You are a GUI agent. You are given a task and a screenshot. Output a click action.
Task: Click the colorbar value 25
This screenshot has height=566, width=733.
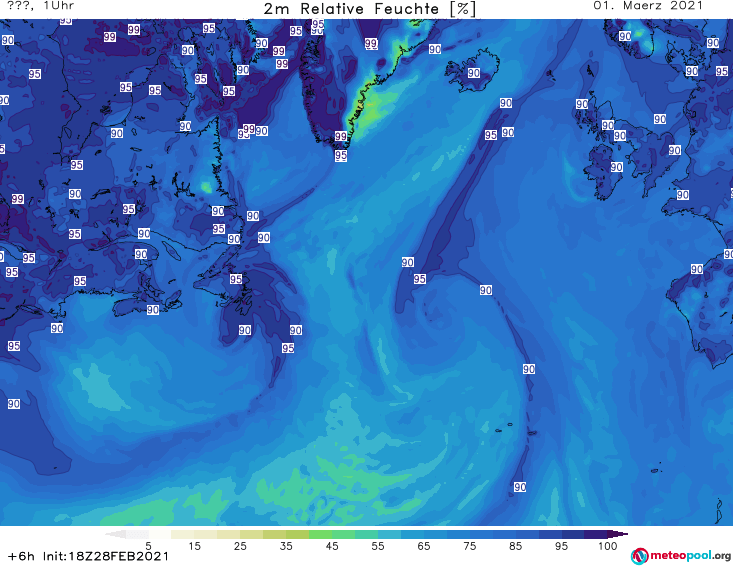pos(240,546)
